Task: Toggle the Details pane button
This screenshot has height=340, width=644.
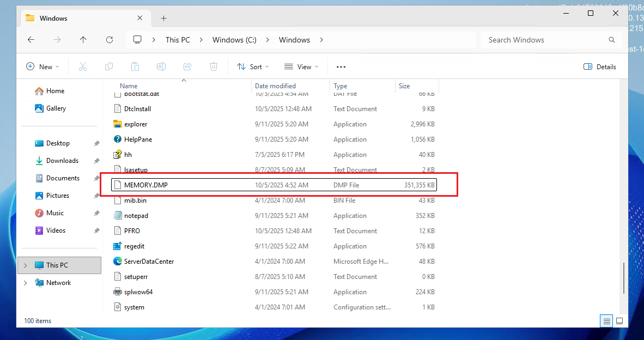Action: (x=599, y=67)
